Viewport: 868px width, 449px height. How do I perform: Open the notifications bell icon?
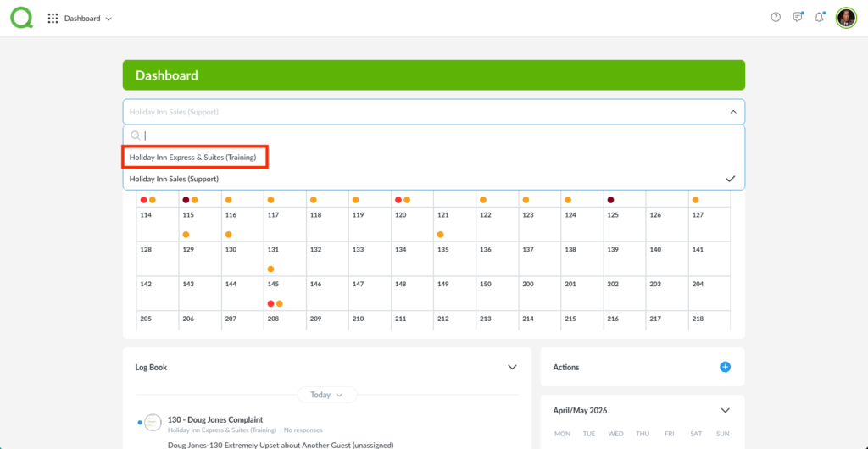tap(819, 18)
